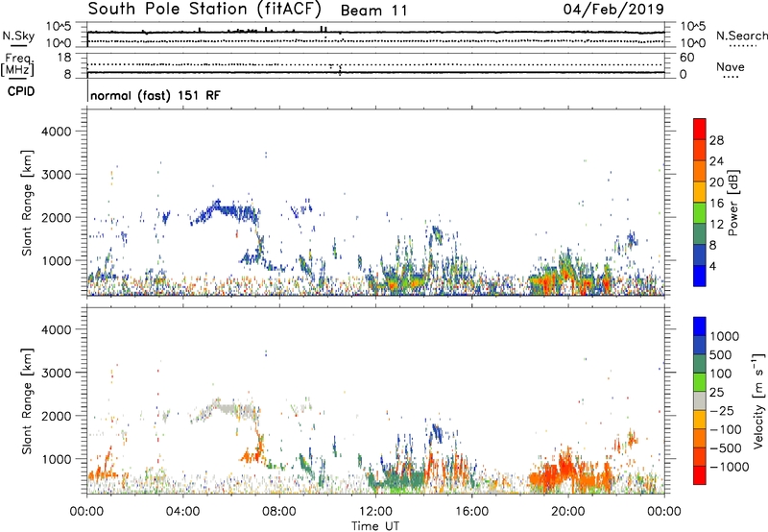This screenshot has height=532, width=768.
Task: Click the "N.Sky" legend label
Action: (x=18, y=36)
